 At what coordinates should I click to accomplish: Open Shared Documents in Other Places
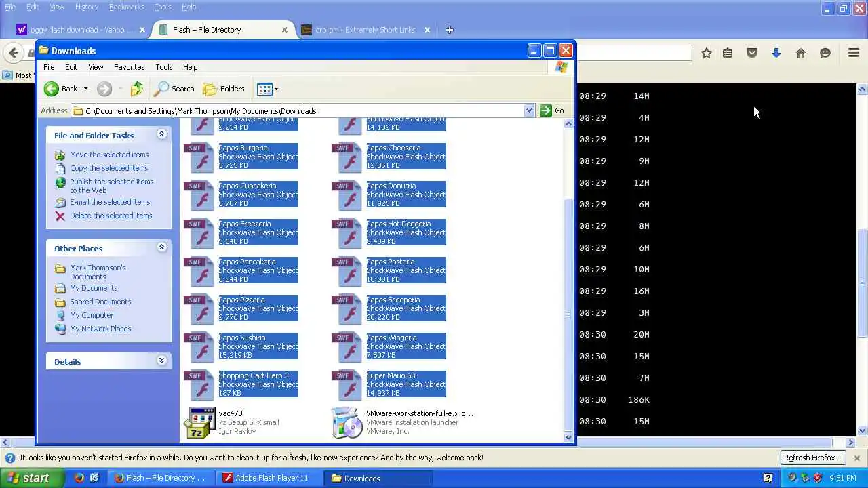pos(100,302)
